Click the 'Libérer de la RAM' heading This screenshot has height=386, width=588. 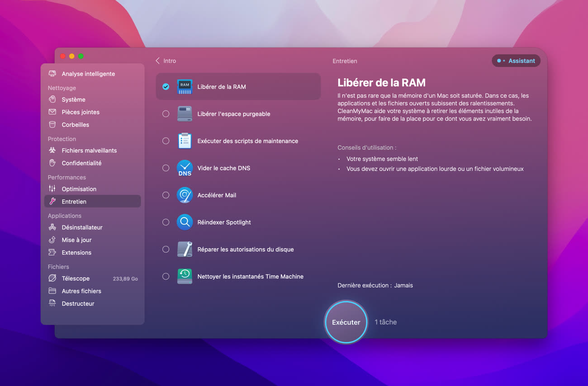click(x=381, y=83)
